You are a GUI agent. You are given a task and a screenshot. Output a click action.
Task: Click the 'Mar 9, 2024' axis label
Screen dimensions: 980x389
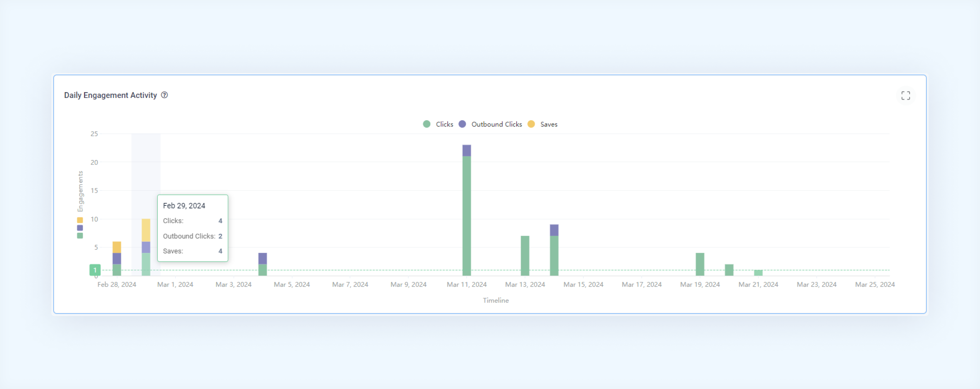click(x=409, y=284)
